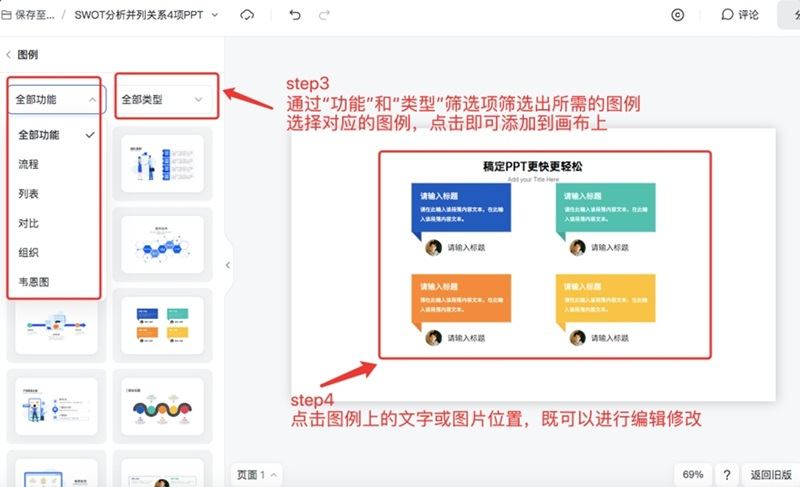The width and height of the screenshot is (800, 487).
Task: Open the 页面 1 page selector
Action: (x=256, y=475)
